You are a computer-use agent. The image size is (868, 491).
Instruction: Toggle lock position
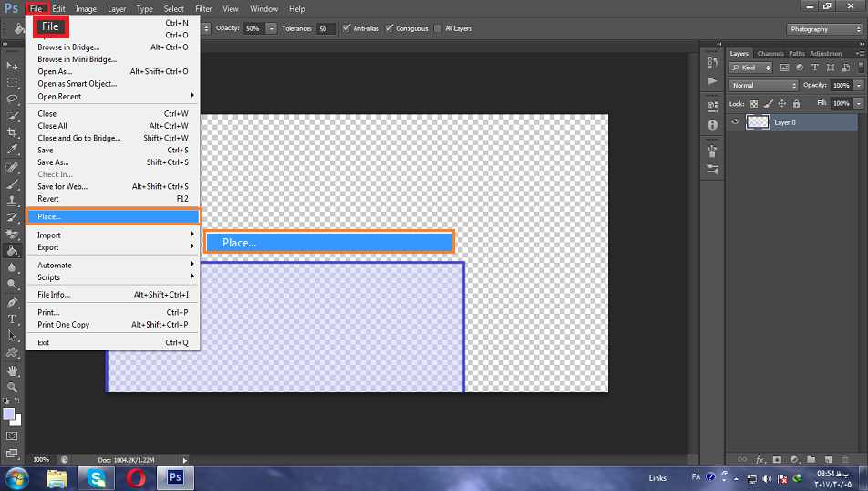(782, 104)
